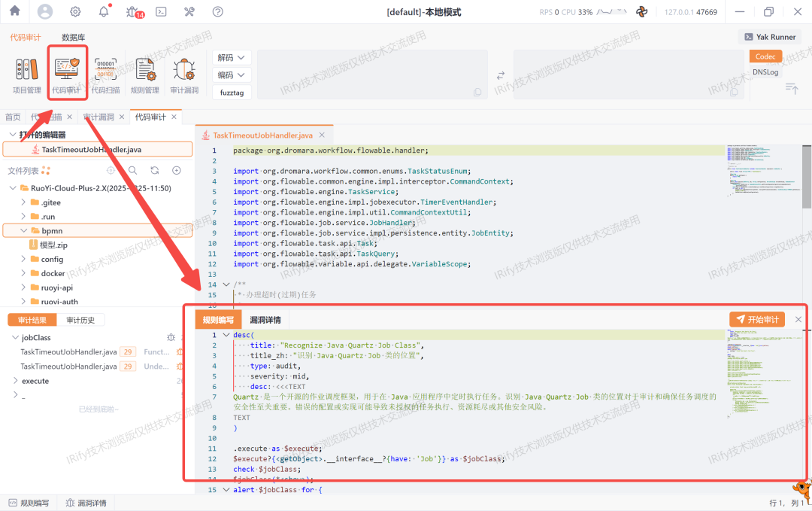Viewport: 812px width, 511px height.
Task: Open the 编码 encode dropdown
Action: (232, 75)
